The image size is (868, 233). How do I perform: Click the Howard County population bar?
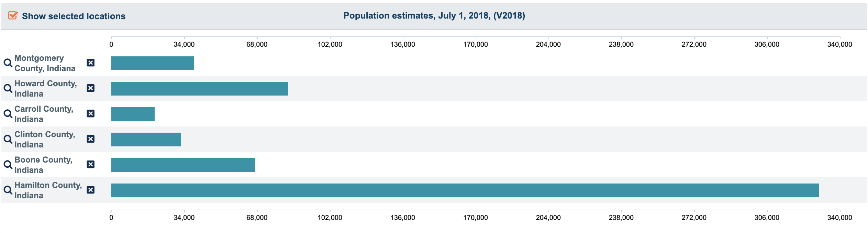200,89
